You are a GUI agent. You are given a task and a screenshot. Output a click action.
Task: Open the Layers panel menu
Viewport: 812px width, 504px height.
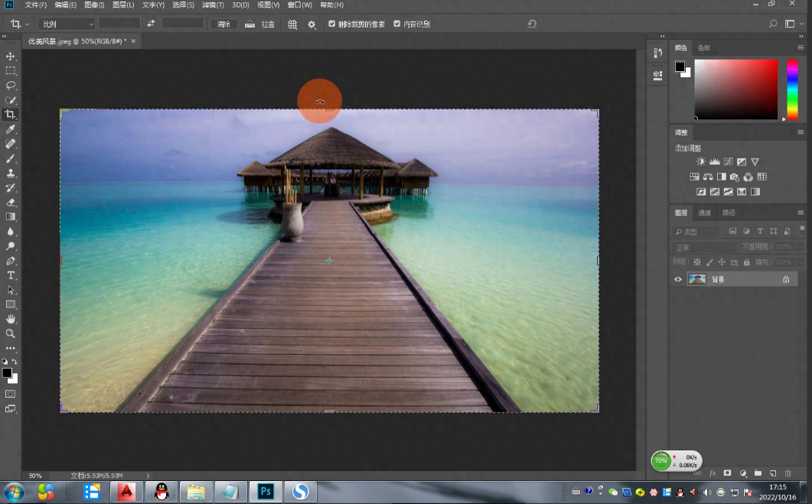click(x=801, y=212)
